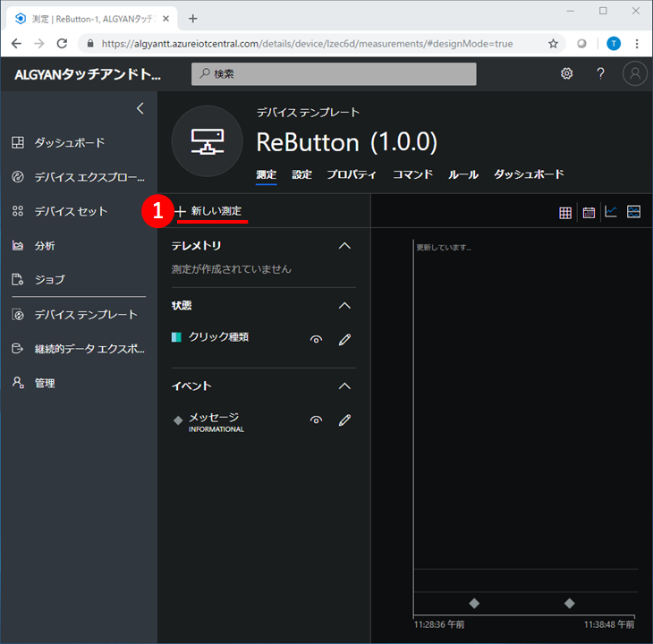
Task: Select the line chart view icon
Action: click(x=611, y=211)
